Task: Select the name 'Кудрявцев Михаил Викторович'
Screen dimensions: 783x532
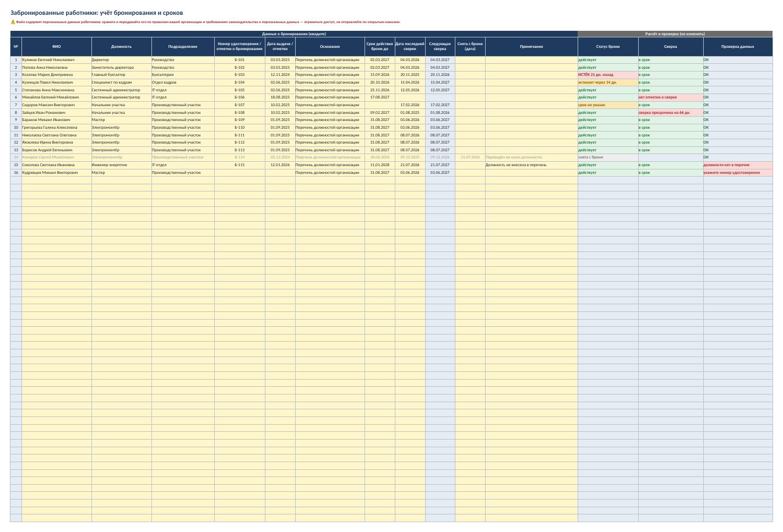Action: point(57,173)
